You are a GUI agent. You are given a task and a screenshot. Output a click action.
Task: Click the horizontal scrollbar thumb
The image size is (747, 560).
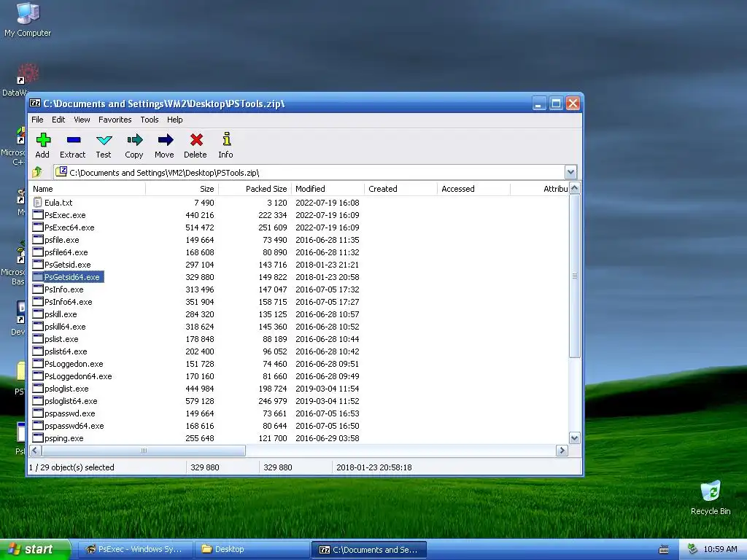coord(144,450)
